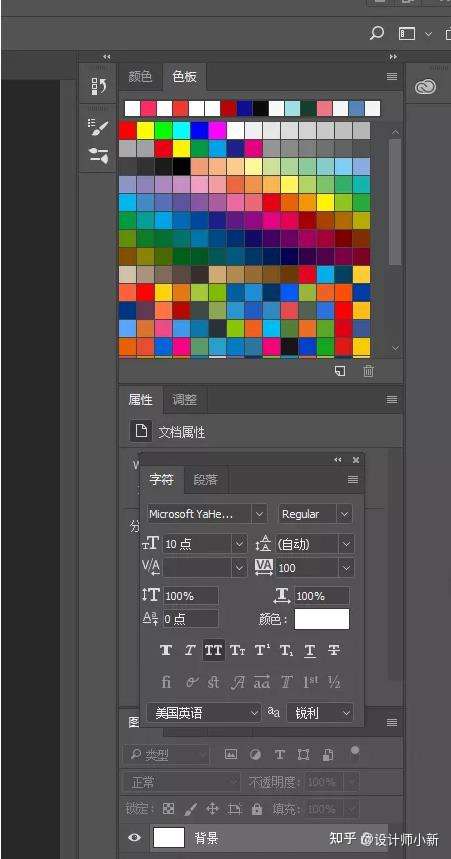Click the delete swatch trash icon
Screen dimensions: 451x859
368,371
